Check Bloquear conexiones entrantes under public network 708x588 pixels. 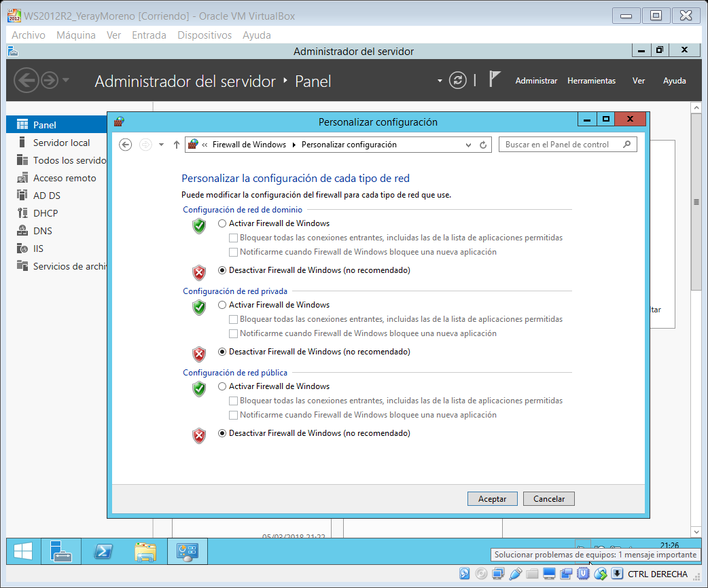point(234,401)
